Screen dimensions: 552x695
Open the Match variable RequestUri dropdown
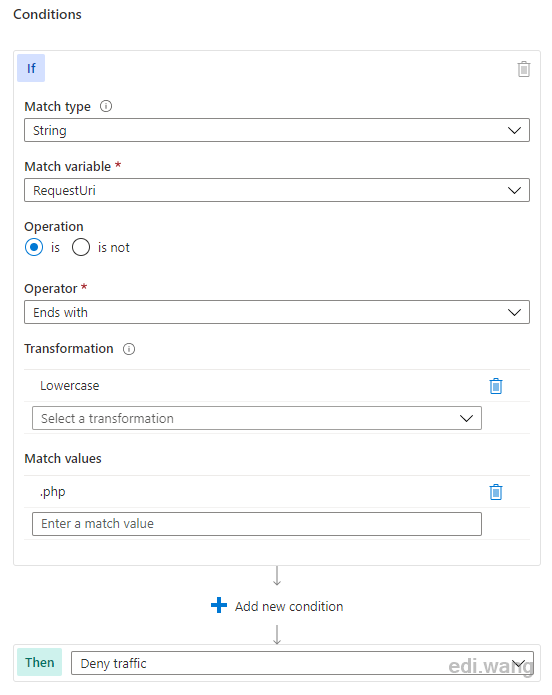pos(277,190)
